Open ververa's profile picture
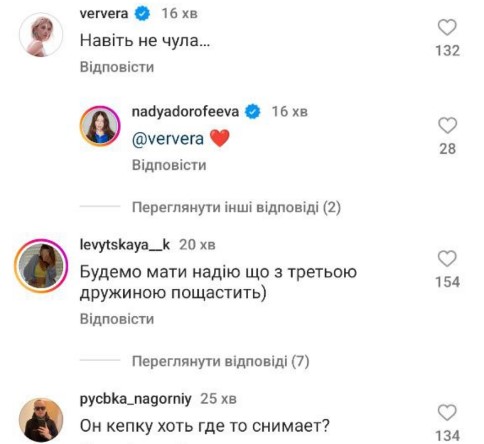Viewport: 484px width, 444px height. [x=41, y=35]
